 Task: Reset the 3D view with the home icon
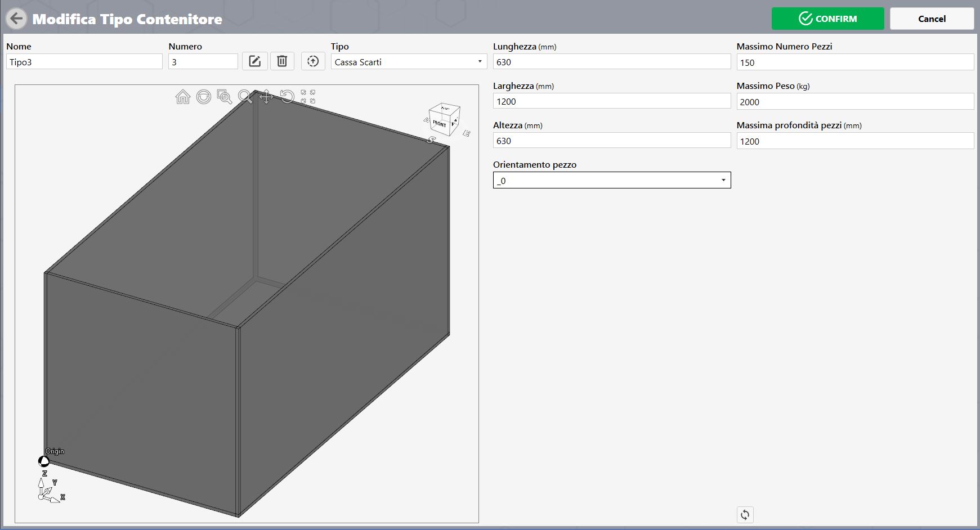[x=183, y=97]
